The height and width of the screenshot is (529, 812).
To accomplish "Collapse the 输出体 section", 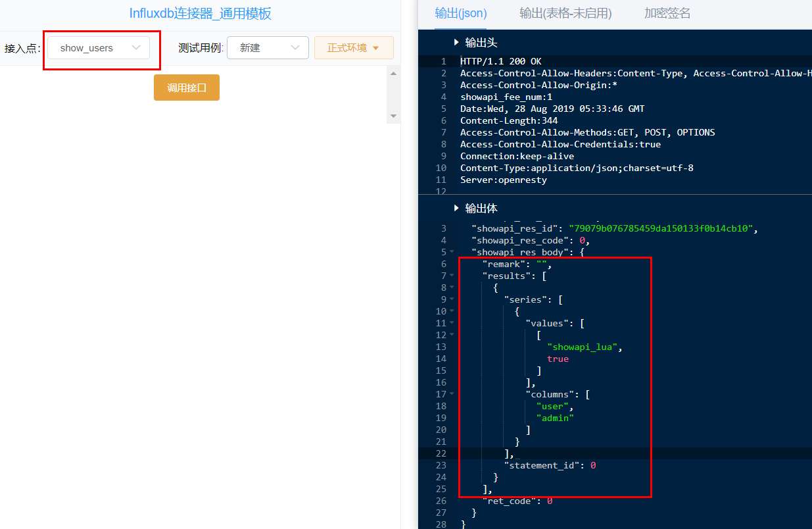I will click(x=457, y=209).
